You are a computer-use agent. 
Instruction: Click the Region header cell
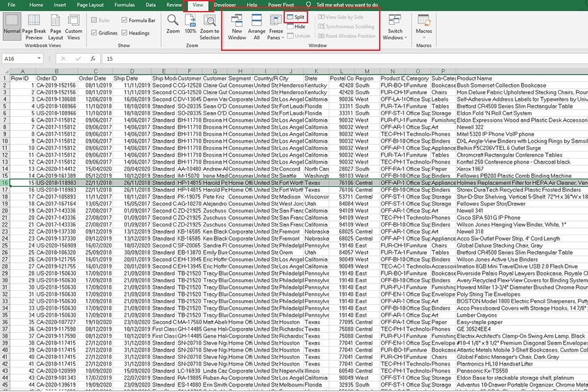pos(367,78)
